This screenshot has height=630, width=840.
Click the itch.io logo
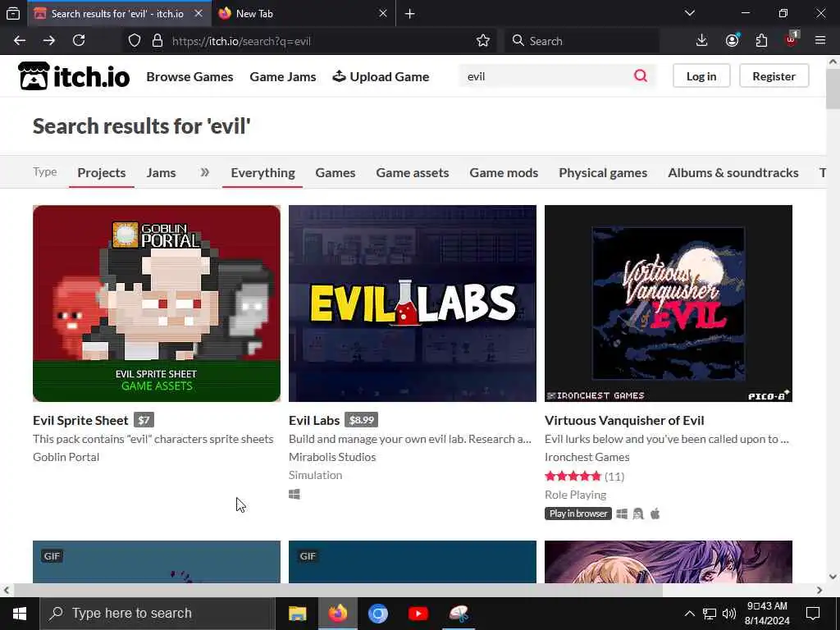point(74,76)
